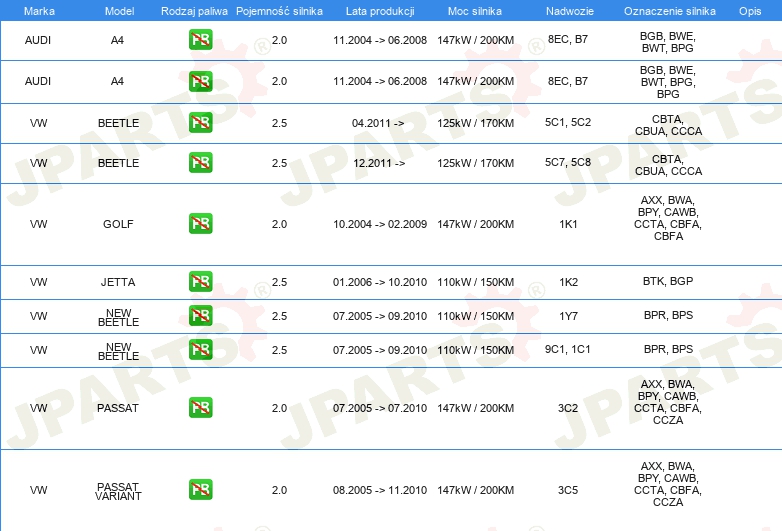This screenshot has width=782, height=531.
Task: Click the fuel type icon in the JETTA row
Action: point(200,281)
